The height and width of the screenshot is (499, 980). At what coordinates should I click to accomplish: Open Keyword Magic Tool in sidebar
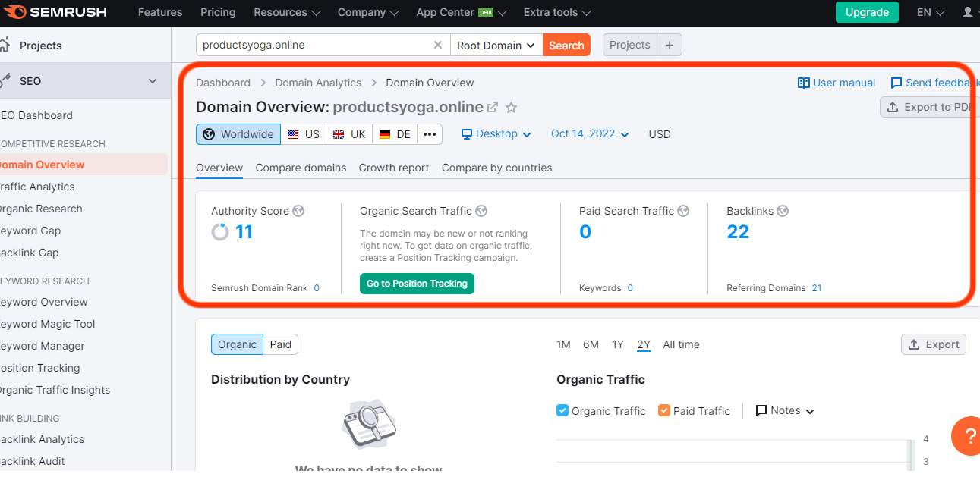pyautogui.click(x=46, y=324)
